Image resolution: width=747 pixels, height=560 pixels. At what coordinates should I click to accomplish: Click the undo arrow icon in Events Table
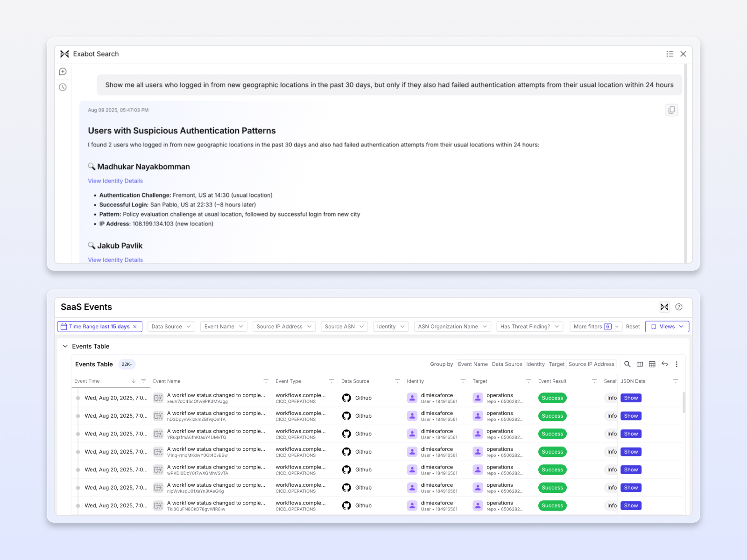pyautogui.click(x=664, y=364)
